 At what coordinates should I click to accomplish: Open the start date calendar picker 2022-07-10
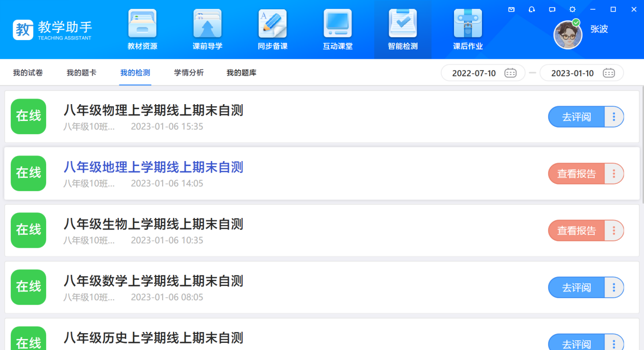pos(510,73)
